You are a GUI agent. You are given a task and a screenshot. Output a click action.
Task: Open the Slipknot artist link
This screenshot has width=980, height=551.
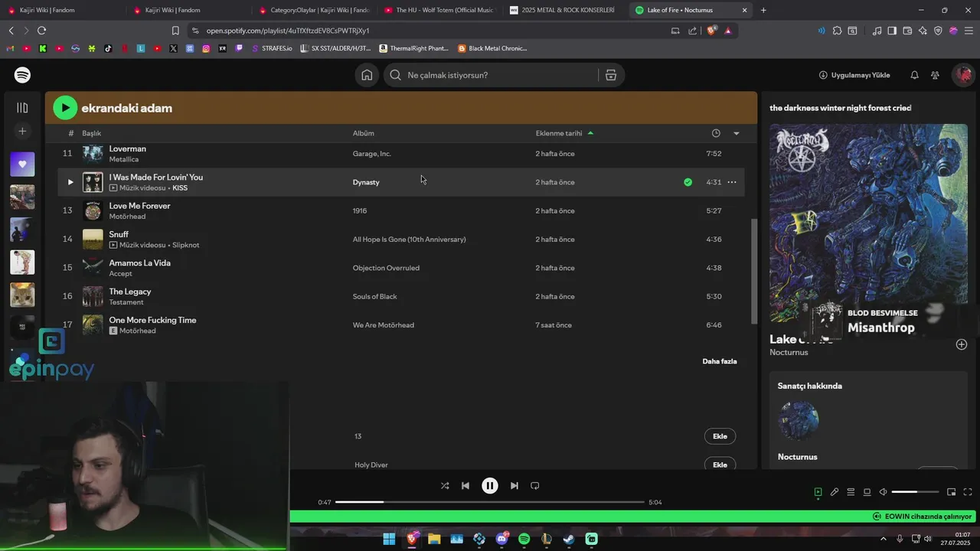185,245
